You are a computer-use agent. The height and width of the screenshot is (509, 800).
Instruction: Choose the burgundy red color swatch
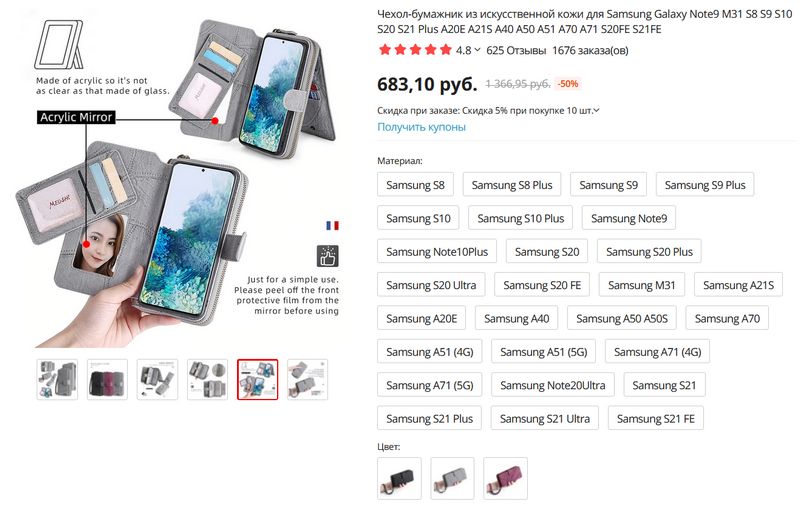pyautogui.click(x=505, y=478)
